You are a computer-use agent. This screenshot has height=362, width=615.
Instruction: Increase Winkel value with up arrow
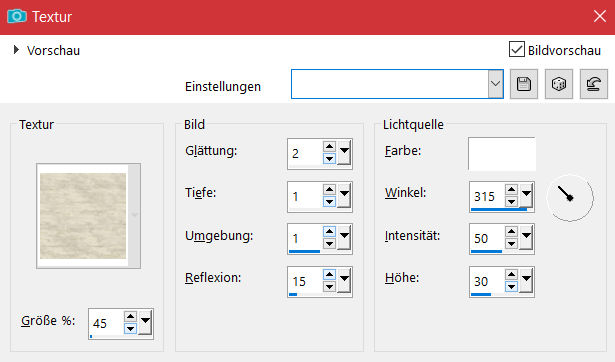(511, 190)
